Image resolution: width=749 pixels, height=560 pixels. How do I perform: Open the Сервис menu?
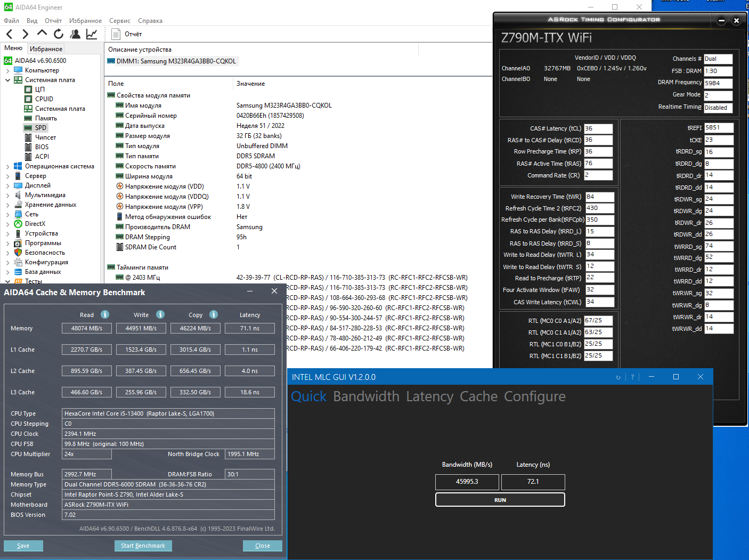(120, 21)
